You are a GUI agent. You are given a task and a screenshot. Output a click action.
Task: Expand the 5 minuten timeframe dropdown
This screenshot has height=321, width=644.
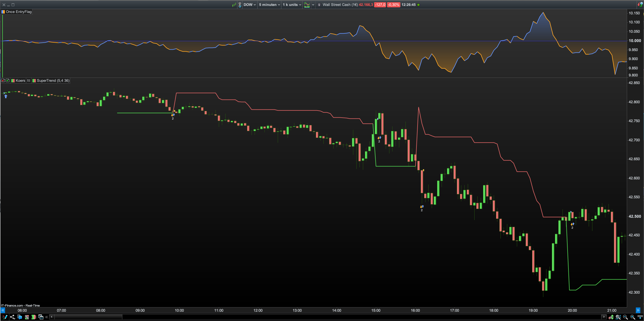(269, 5)
